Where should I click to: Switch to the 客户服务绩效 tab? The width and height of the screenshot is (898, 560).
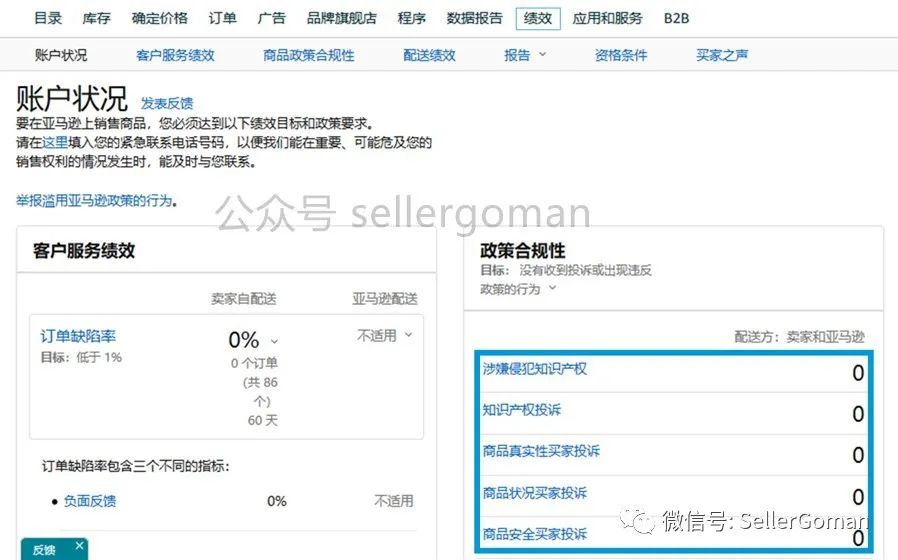click(x=175, y=55)
